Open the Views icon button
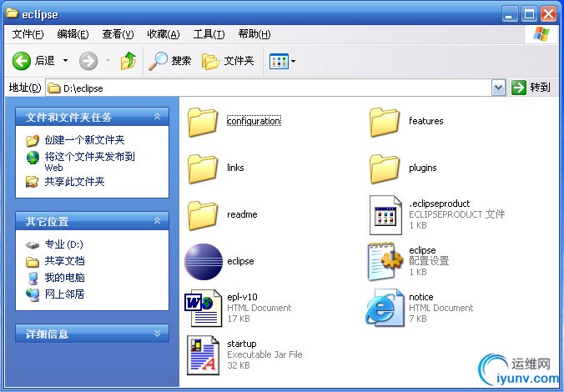The width and height of the screenshot is (564, 392). [x=279, y=61]
